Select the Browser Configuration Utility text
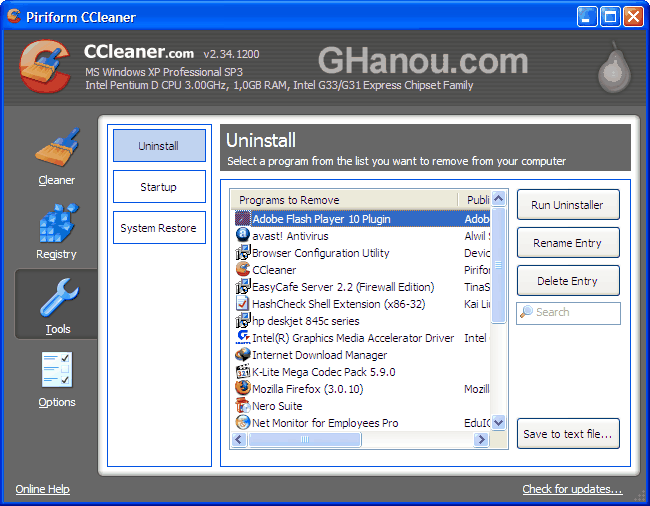 [x=321, y=253]
